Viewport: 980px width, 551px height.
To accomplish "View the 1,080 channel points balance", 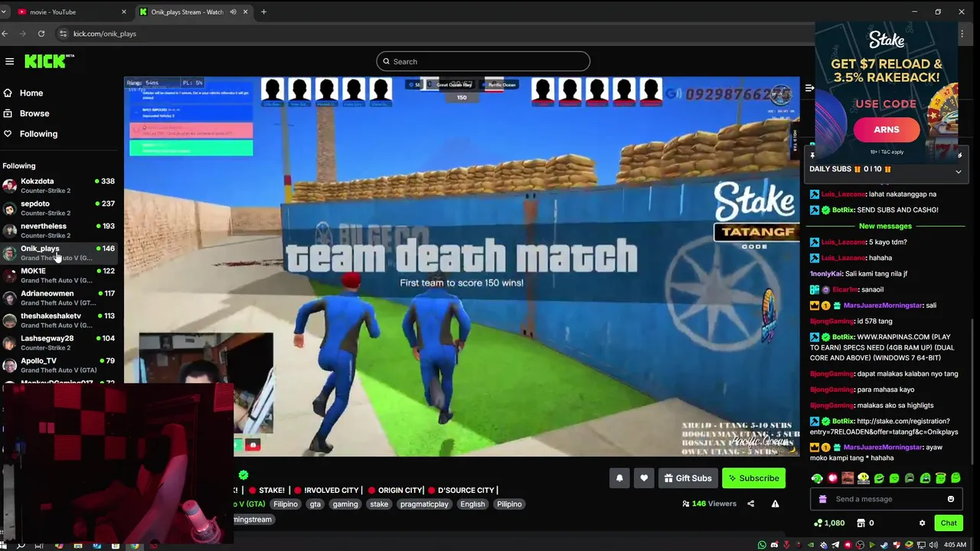I will point(829,523).
